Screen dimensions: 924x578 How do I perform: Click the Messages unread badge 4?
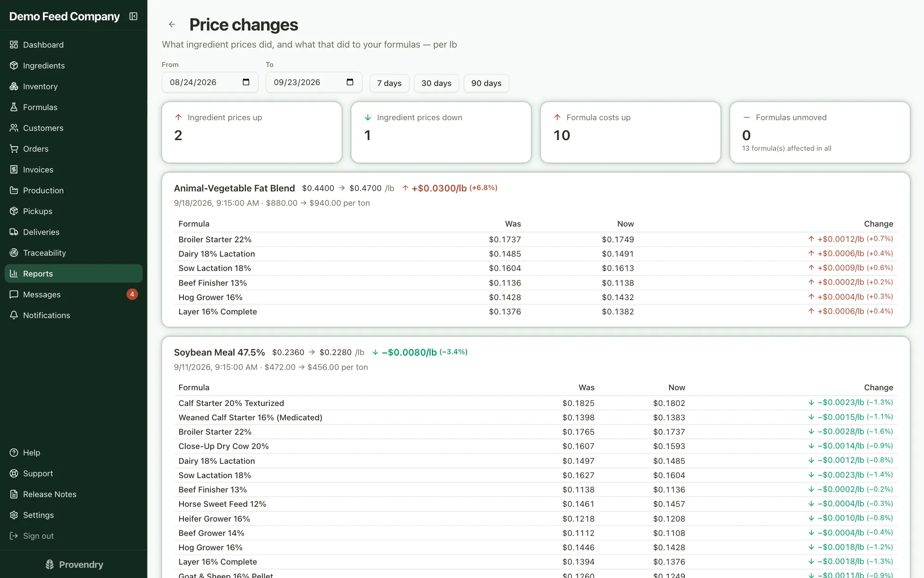[x=132, y=294]
